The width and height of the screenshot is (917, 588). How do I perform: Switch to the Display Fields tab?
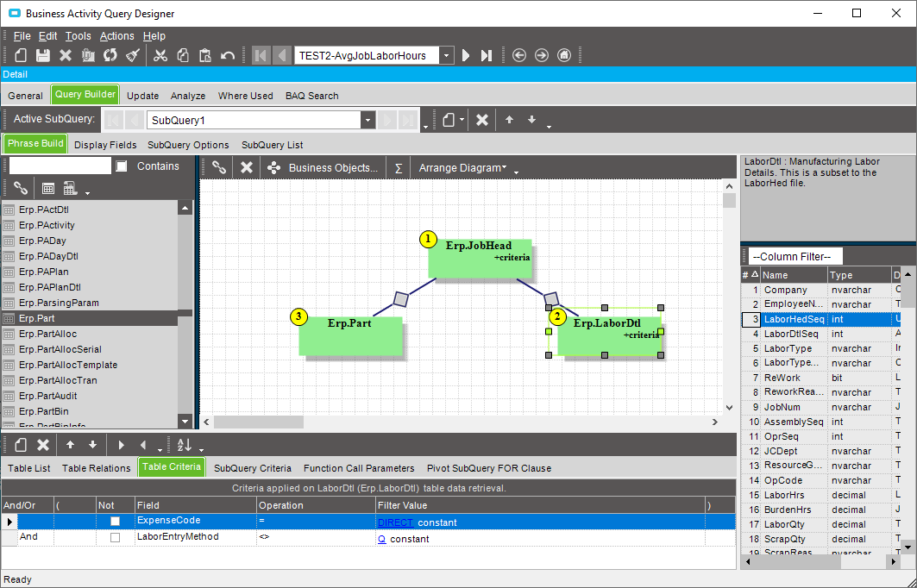click(x=105, y=145)
